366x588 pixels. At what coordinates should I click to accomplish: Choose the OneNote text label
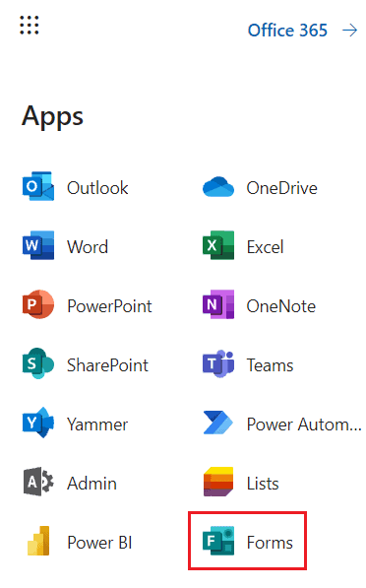281,306
